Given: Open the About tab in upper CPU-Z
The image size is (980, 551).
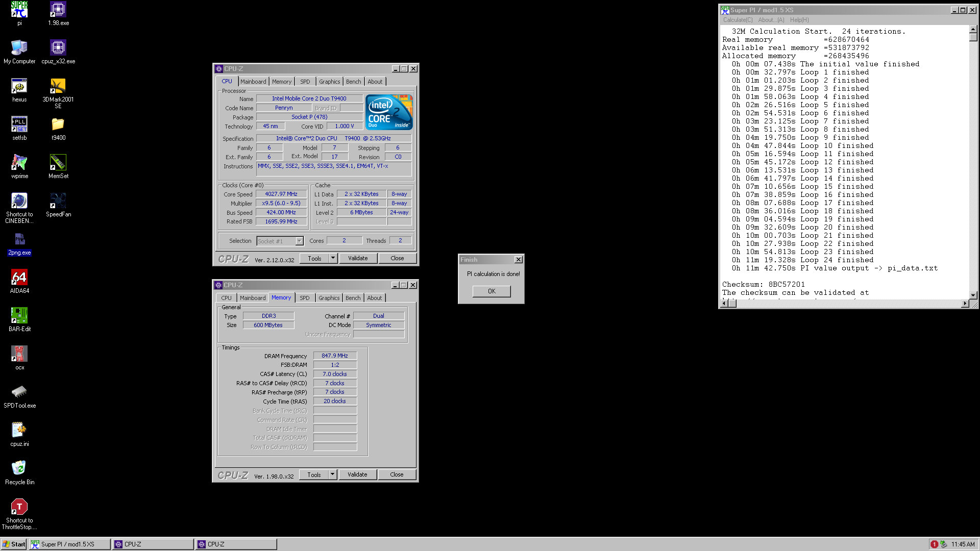Looking at the screenshot, I should pyautogui.click(x=375, y=82).
